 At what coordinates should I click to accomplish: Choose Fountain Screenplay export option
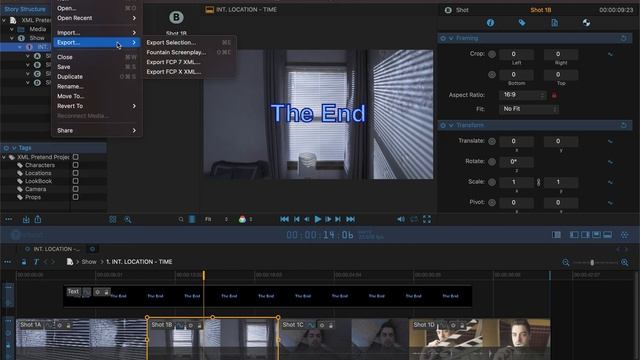pos(189,52)
